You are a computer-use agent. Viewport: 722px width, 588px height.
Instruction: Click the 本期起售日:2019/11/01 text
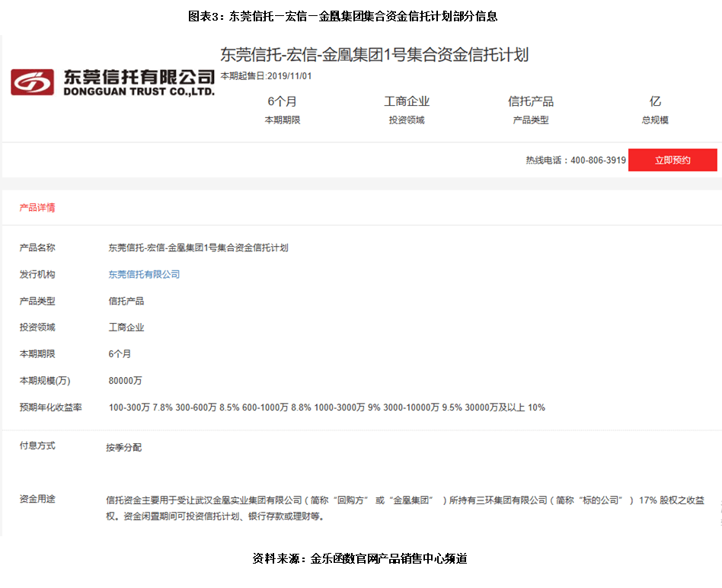[x=266, y=76]
